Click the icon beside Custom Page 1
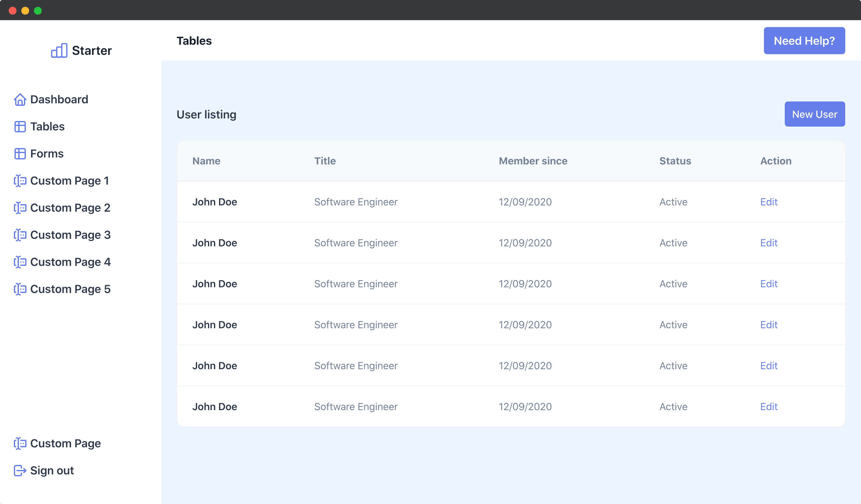Image resolution: width=861 pixels, height=504 pixels. click(x=20, y=180)
